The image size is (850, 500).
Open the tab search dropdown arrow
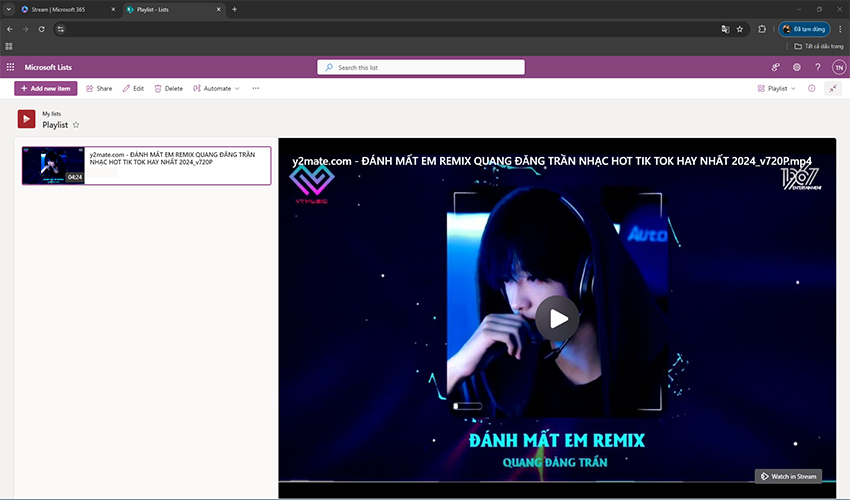coord(9,9)
